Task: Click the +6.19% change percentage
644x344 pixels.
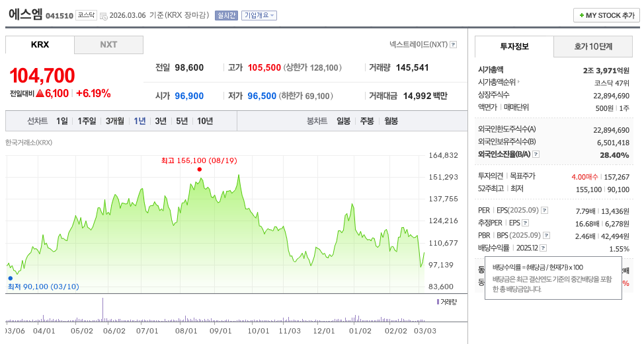Action: 93,94
